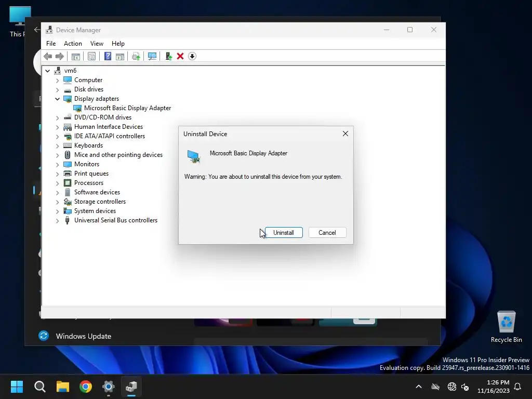
Task: Expand Mice and other pointing devices
Action: click(x=57, y=155)
